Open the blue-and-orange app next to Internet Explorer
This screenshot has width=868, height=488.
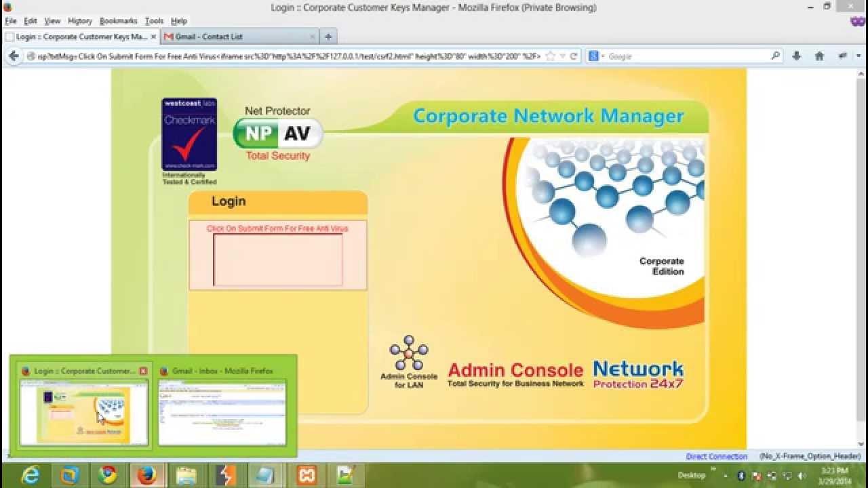click(x=69, y=475)
